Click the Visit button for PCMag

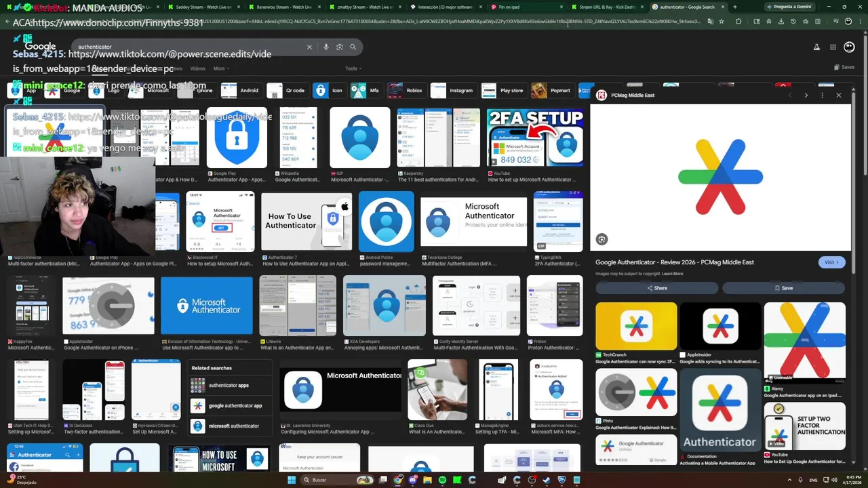point(831,262)
